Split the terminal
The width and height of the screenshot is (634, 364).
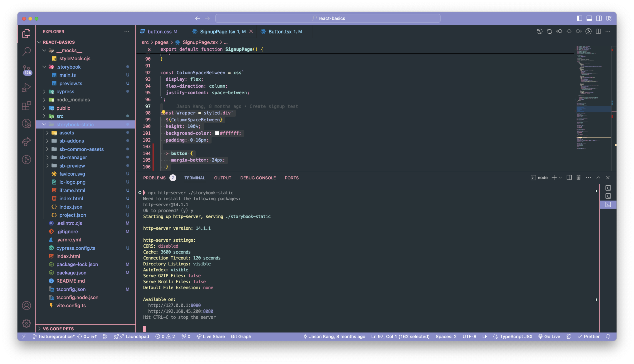569,177
